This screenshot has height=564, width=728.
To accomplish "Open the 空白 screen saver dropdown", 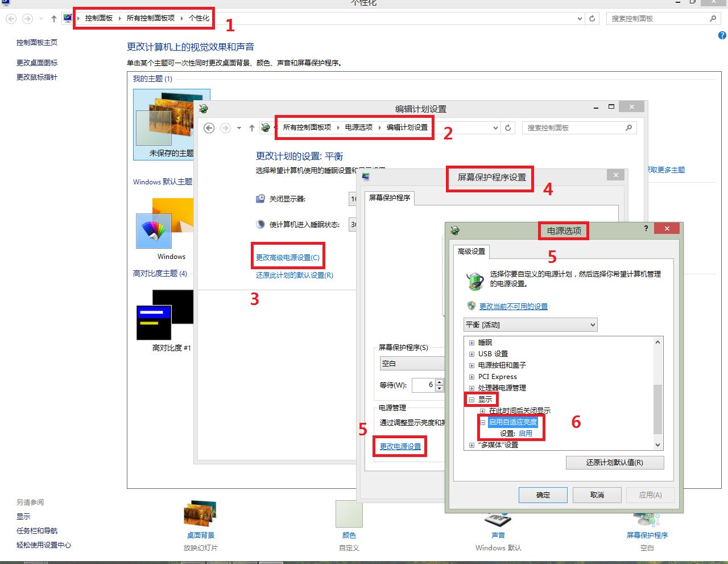I will pyautogui.click(x=412, y=363).
